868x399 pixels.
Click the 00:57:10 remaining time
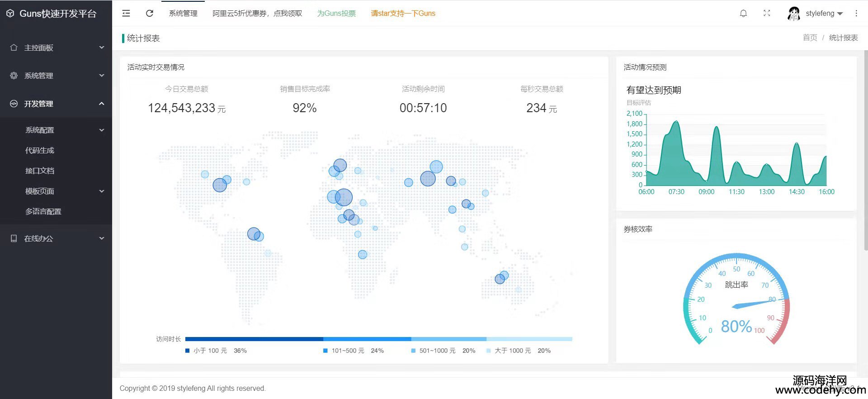pyautogui.click(x=423, y=108)
